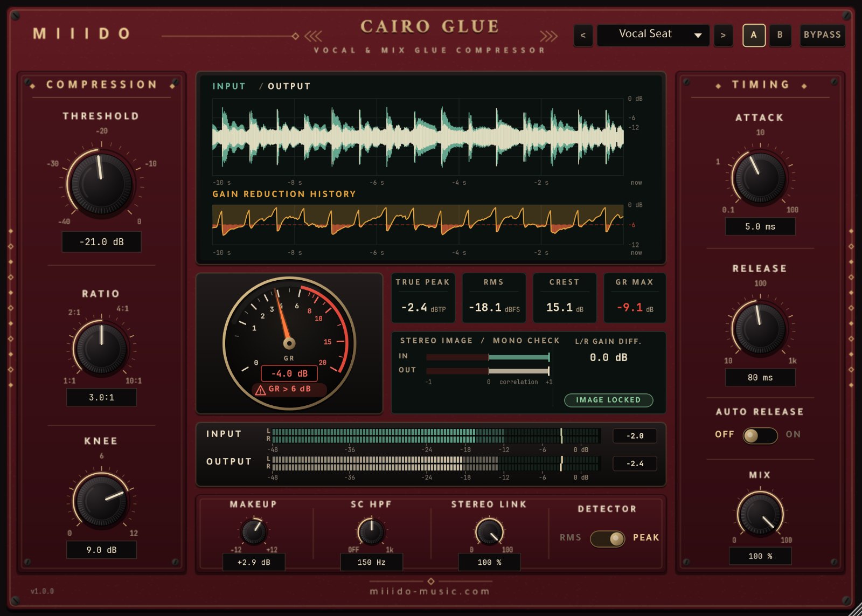Click the 5.0 ms attack value field

760,226
